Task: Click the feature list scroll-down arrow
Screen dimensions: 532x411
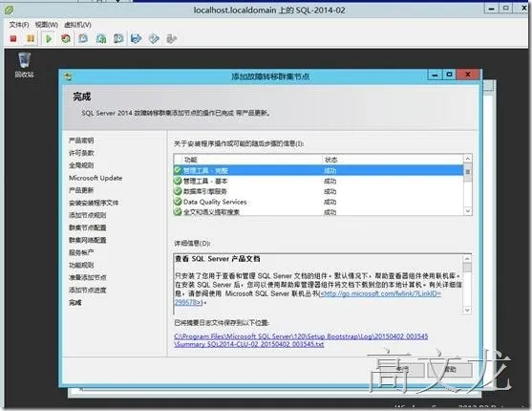Action: tap(468, 211)
